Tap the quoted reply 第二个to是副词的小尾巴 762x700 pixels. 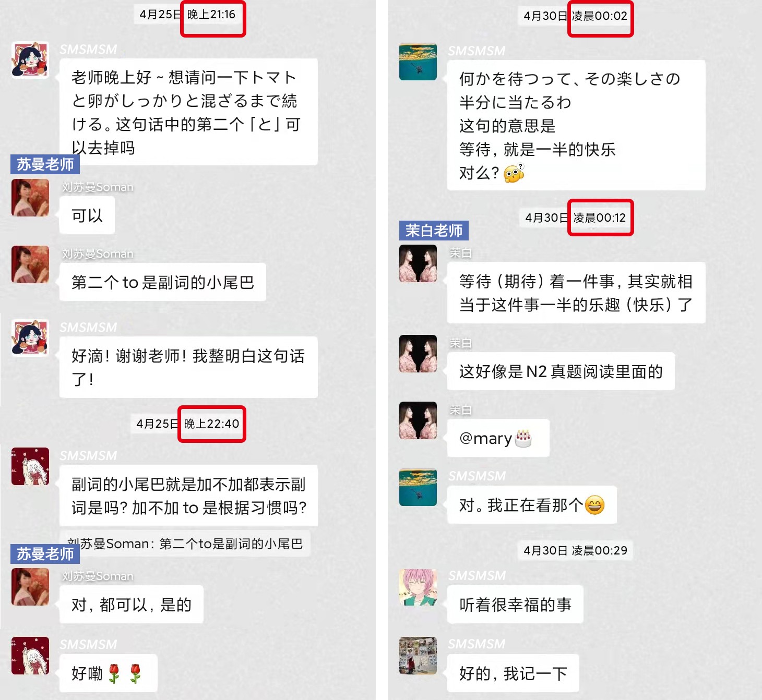(x=185, y=544)
